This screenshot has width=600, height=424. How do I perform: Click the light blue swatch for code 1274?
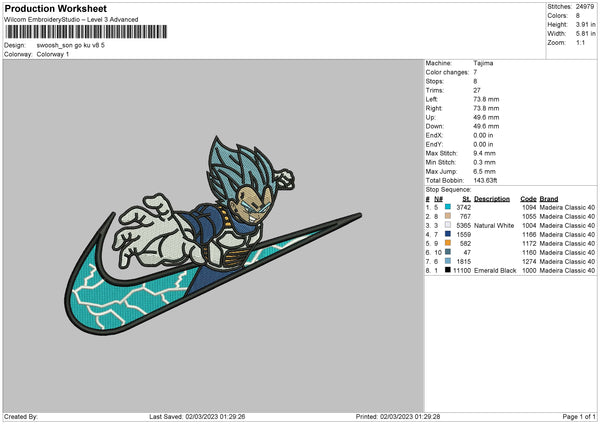[x=448, y=261]
